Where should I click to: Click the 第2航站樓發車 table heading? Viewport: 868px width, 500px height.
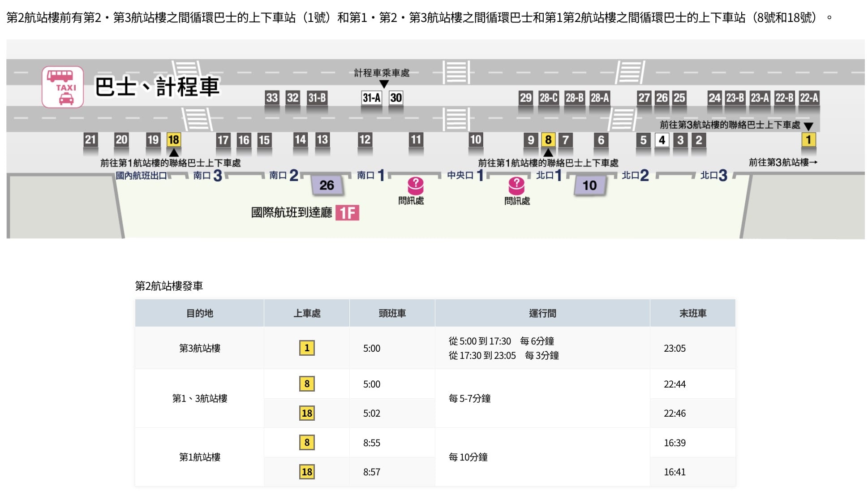(169, 286)
